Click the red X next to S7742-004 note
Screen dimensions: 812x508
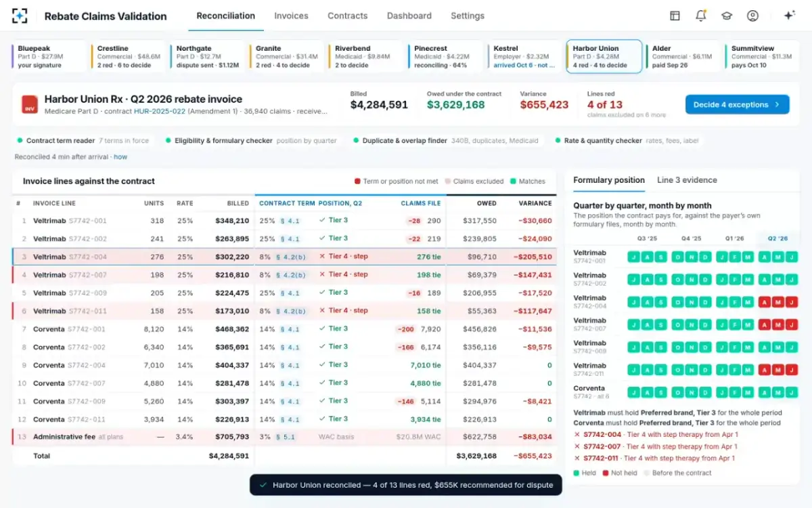tap(577, 434)
